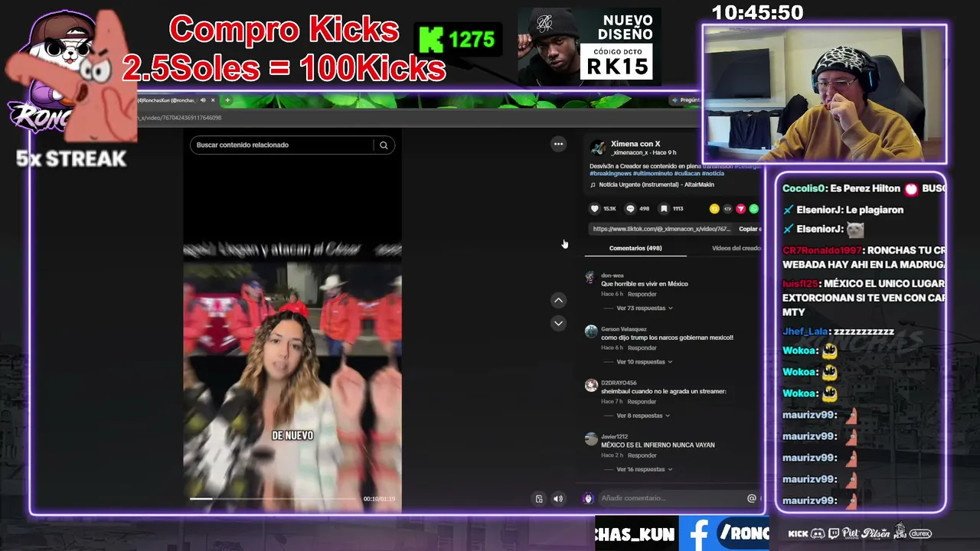Expand 'Ver 10 respuestas' under Gerson's comment

(644, 362)
